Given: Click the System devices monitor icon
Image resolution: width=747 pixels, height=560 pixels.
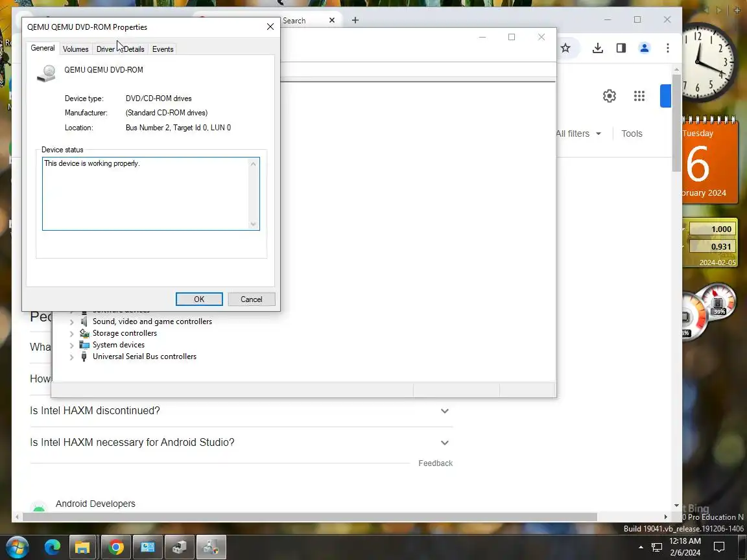Looking at the screenshot, I should pyautogui.click(x=84, y=345).
